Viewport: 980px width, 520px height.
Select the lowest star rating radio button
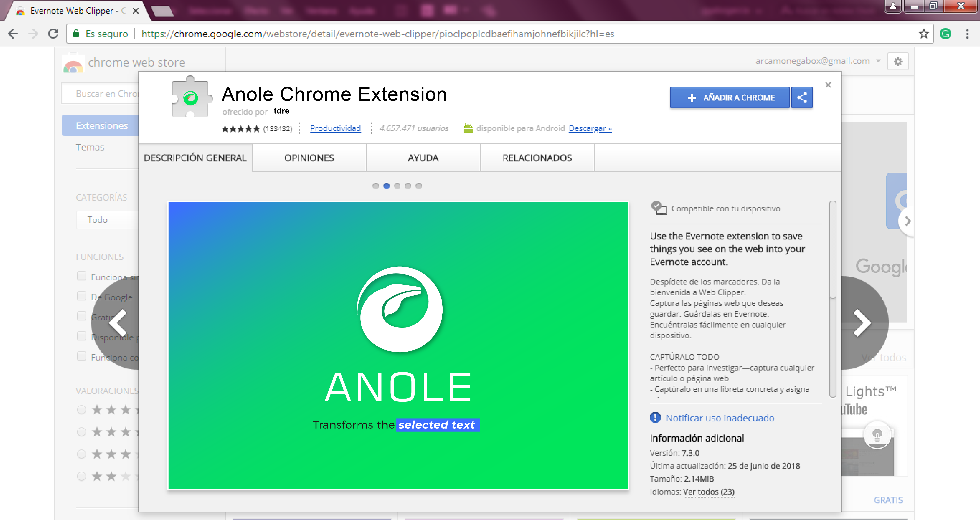click(x=81, y=476)
